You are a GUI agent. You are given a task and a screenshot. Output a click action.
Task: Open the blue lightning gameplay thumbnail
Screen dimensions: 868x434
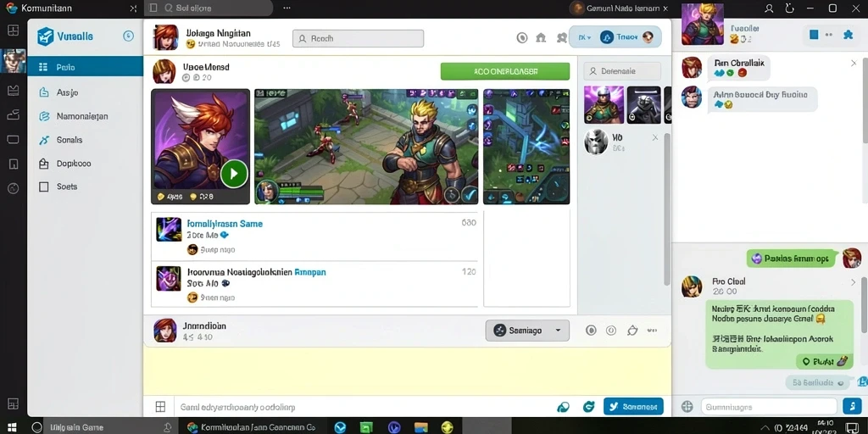tap(526, 147)
